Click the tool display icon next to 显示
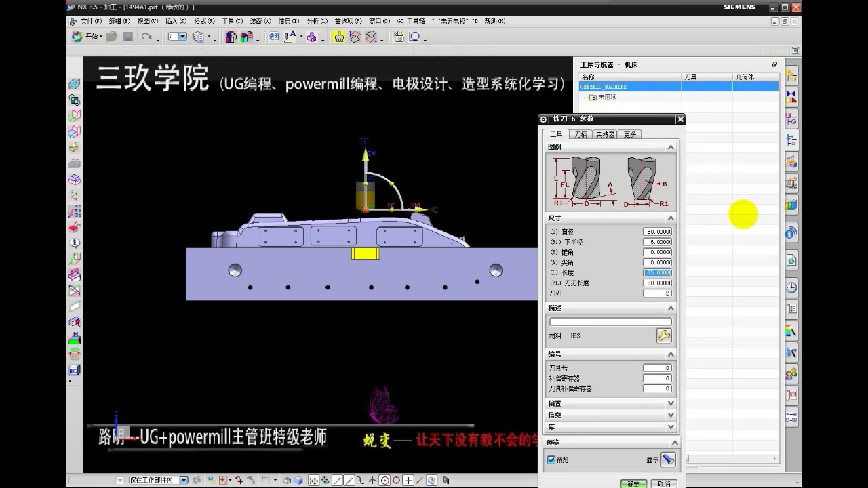868x488 pixels. (668, 460)
